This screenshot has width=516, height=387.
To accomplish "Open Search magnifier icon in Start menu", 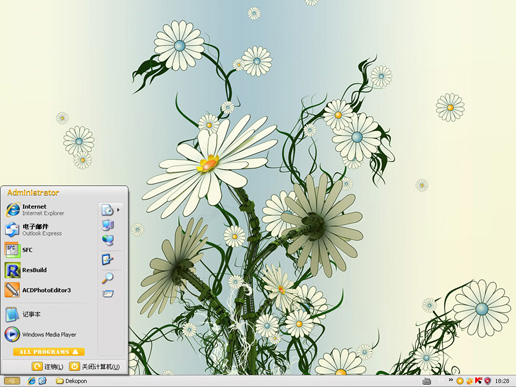I will tap(107, 278).
